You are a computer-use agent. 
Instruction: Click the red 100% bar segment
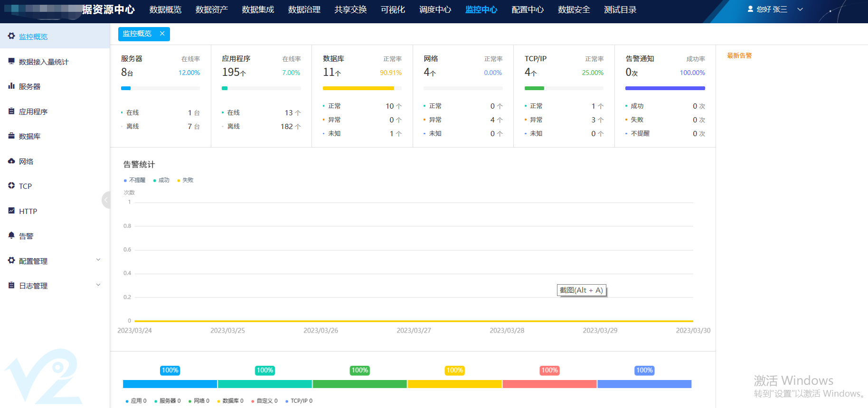[549, 384]
